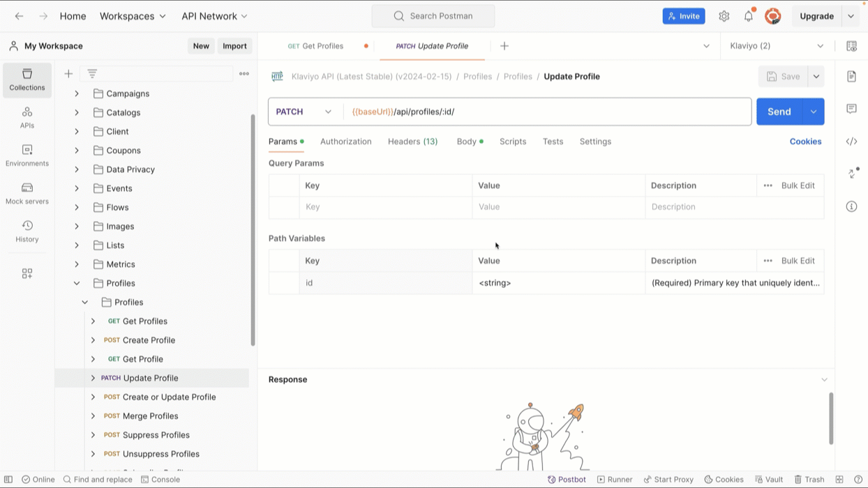Open the request info icon
The image size is (868, 488).
851,206
